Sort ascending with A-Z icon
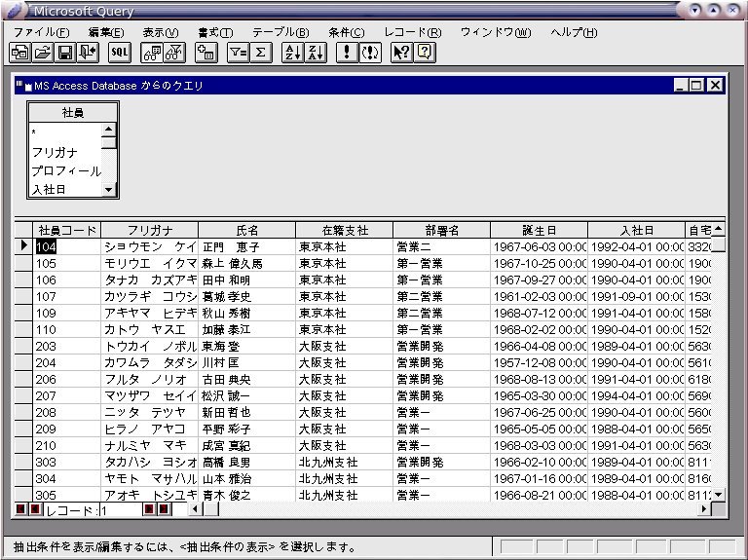The width and height of the screenshot is (748, 560). (293, 53)
